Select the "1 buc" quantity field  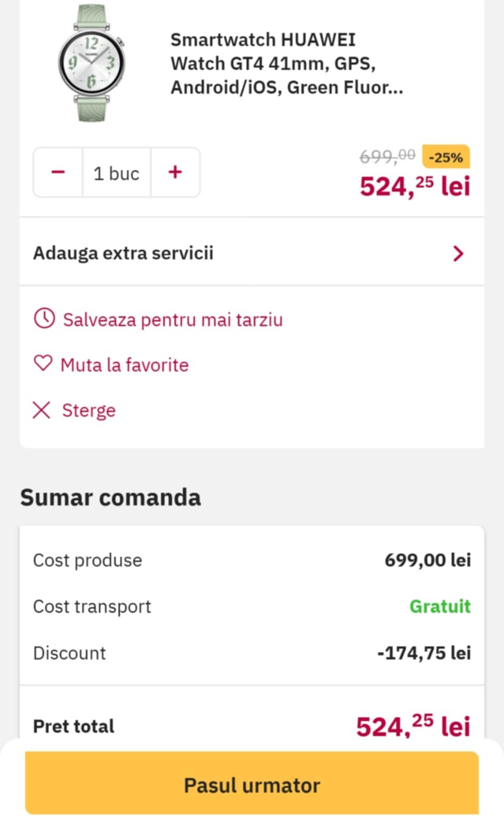pos(116,173)
